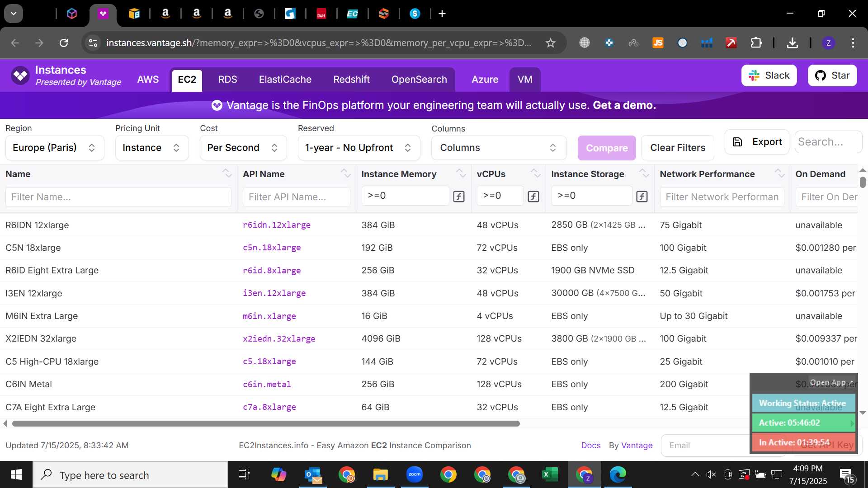868x488 pixels.
Task: Click the Compare button
Action: tap(607, 148)
